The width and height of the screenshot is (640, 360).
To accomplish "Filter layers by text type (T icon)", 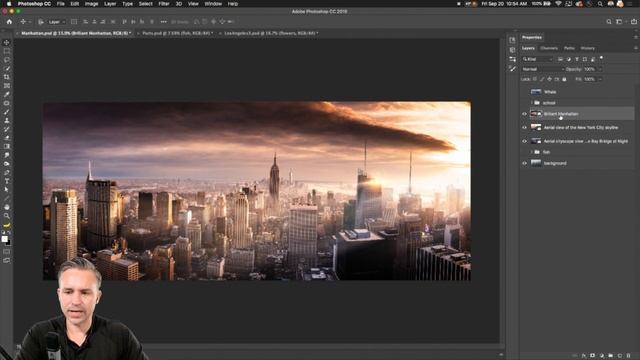I will pos(577,59).
